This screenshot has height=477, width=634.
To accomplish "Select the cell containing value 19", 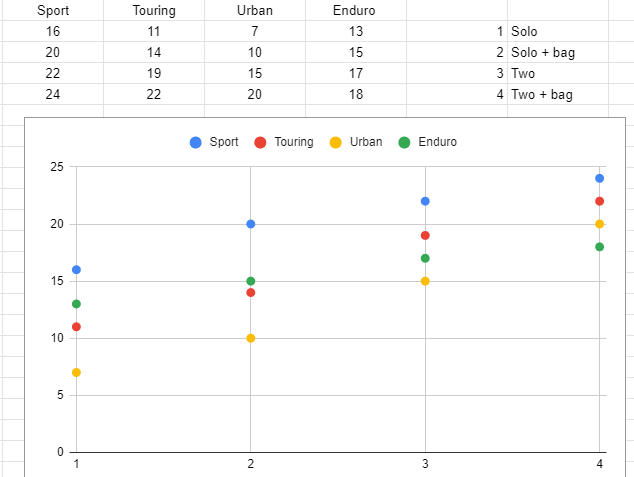I will point(154,73).
